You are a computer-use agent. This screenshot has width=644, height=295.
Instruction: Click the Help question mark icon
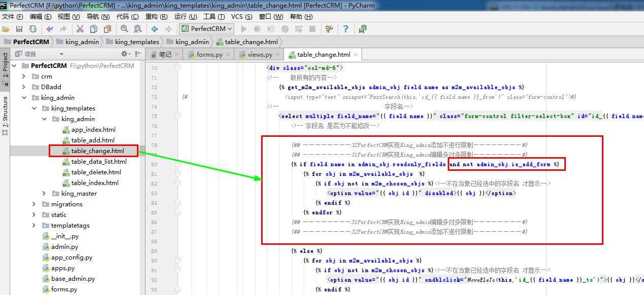tap(346, 29)
